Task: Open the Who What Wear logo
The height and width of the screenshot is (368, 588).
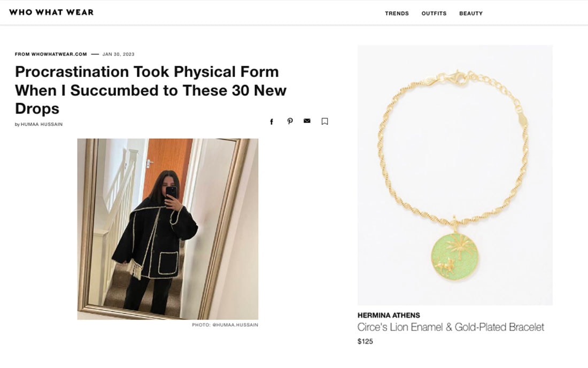Action: coord(51,12)
